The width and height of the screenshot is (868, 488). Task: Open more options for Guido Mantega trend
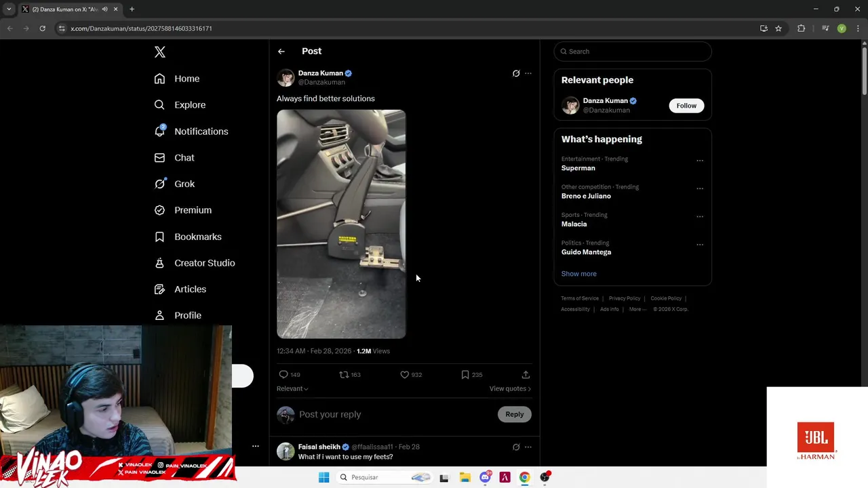click(x=700, y=245)
